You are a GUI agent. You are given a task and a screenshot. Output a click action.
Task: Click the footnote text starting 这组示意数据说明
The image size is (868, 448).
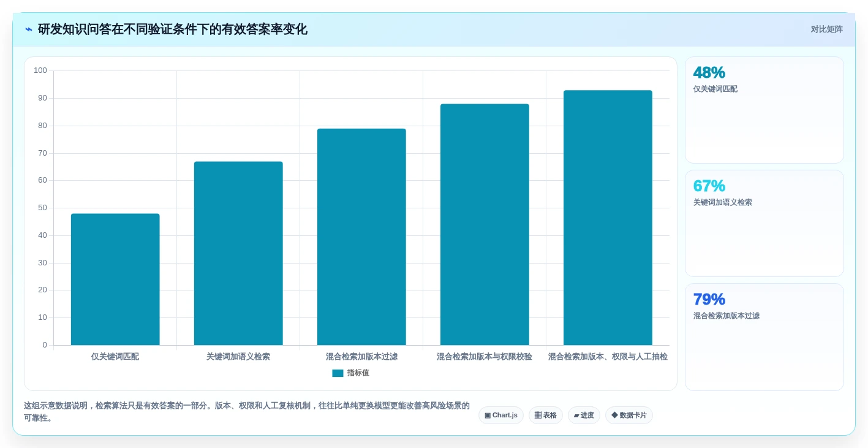(247, 412)
